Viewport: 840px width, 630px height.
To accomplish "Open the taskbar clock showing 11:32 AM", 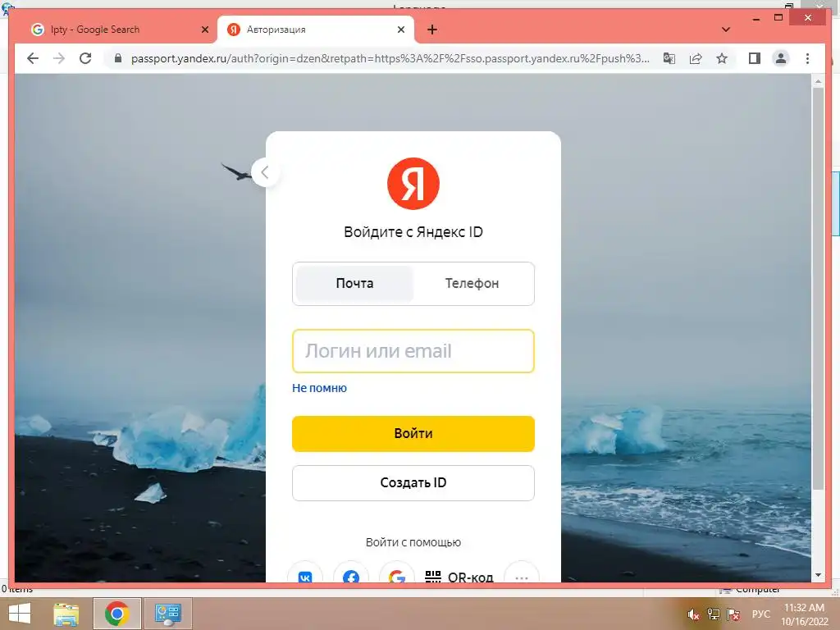I will (x=804, y=614).
